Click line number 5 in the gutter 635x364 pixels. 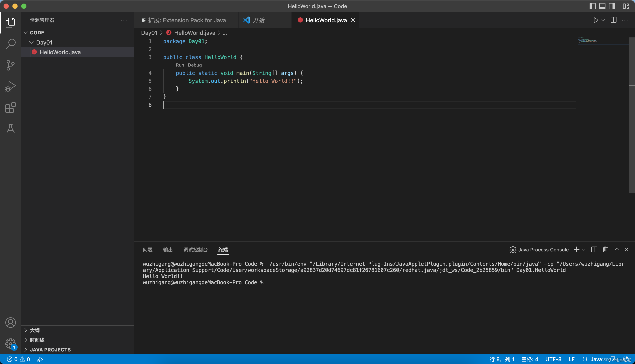pyautogui.click(x=150, y=81)
